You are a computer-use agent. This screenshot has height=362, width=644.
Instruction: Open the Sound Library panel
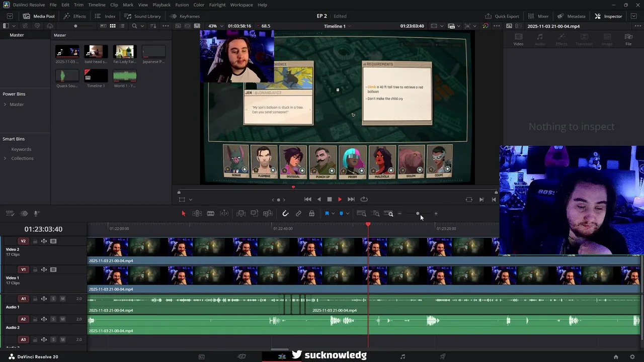click(142, 16)
